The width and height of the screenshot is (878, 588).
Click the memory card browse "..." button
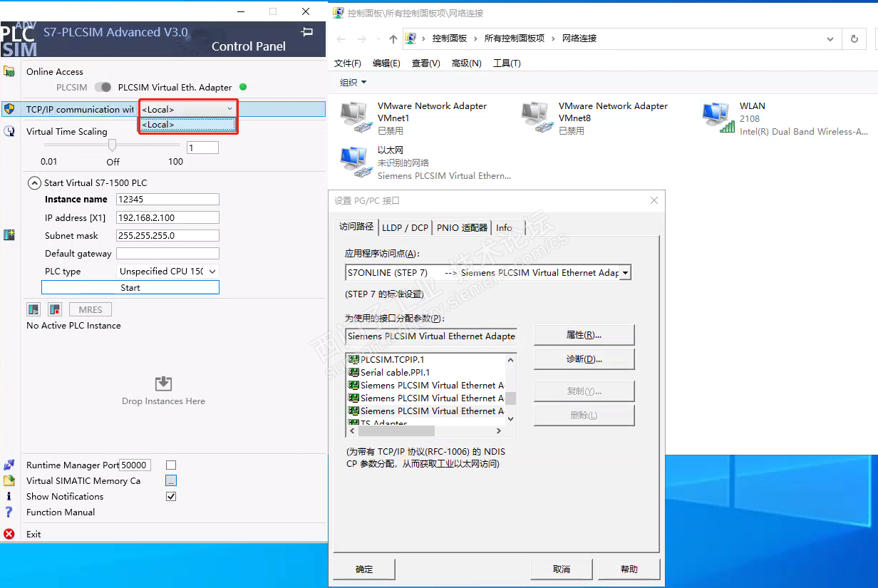tap(171, 480)
